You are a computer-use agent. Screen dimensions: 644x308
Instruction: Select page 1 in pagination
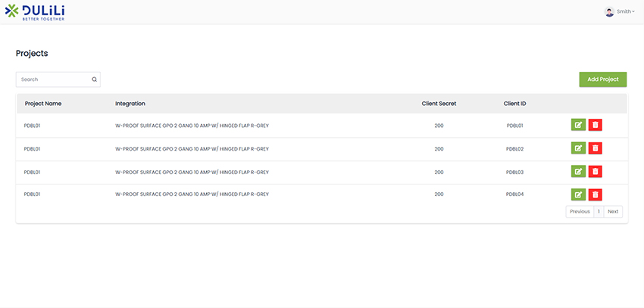[x=599, y=212]
